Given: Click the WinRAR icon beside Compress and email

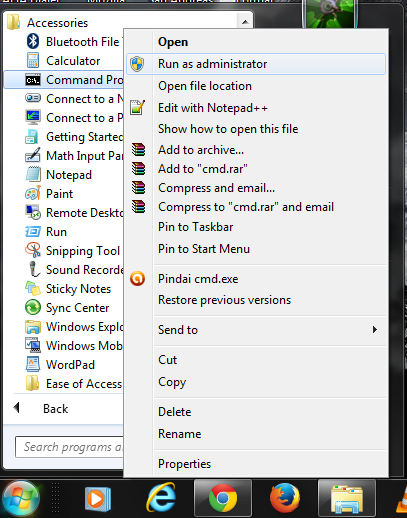Looking at the screenshot, I should click(x=138, y=188).
